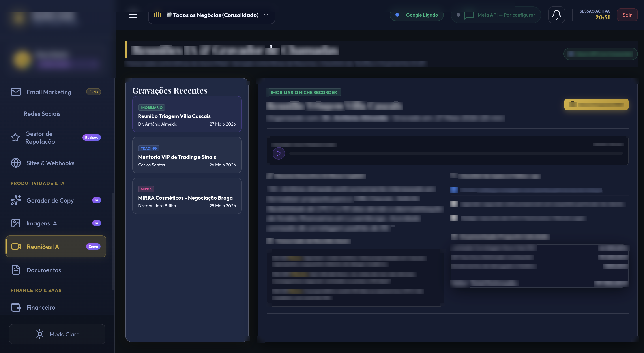Select MIRRA Cosméticos - Negociação Braga recording
Screen dimensions: 644x353
pos(187,196)
